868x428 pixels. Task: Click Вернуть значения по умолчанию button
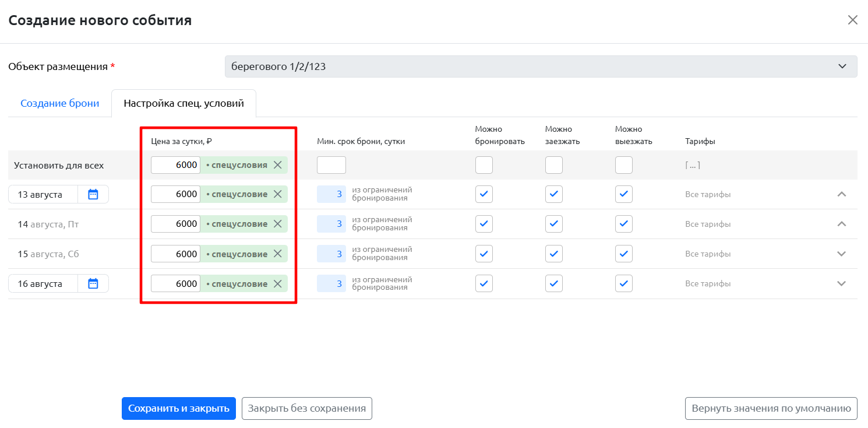point(771,408)
